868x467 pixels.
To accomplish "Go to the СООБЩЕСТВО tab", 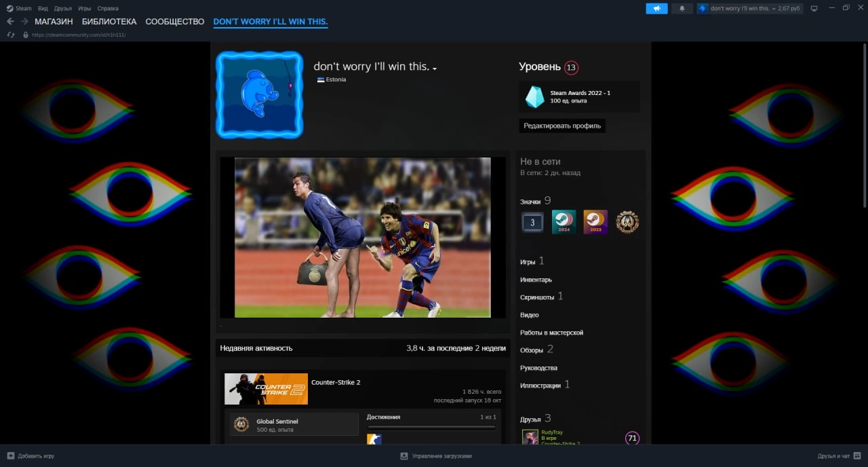I will [175, 22].
